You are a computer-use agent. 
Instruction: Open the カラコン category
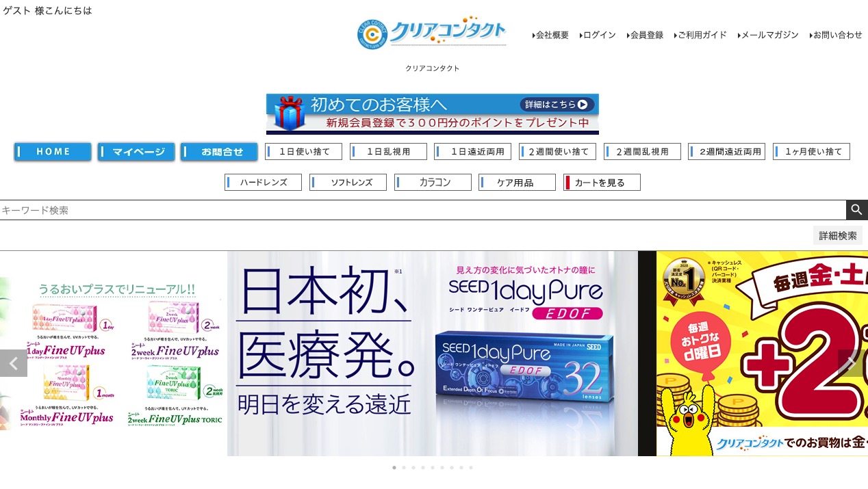[433, 183]
